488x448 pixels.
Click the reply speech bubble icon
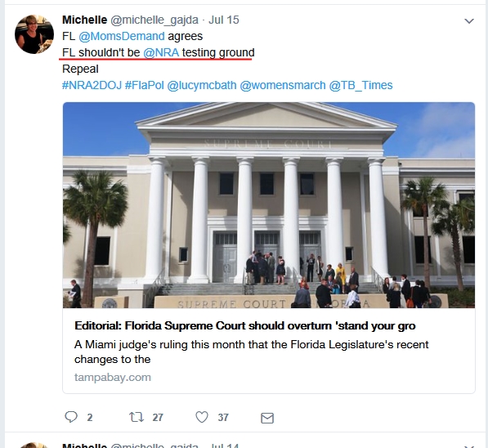pos(70,417)
